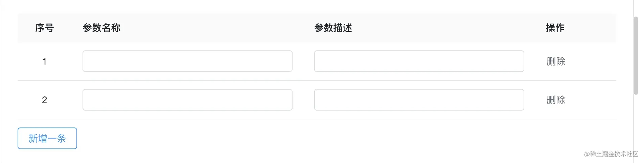
Task: Select the 参数名称 column header
Action: point(101,28)
